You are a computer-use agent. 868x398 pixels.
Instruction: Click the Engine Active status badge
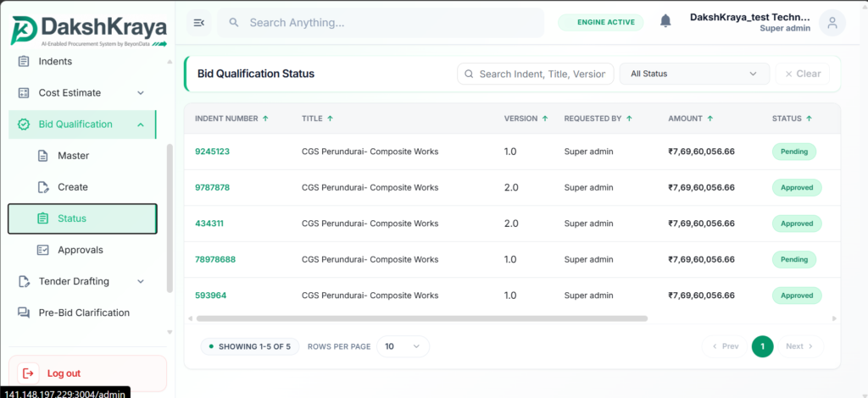(601, 23)
